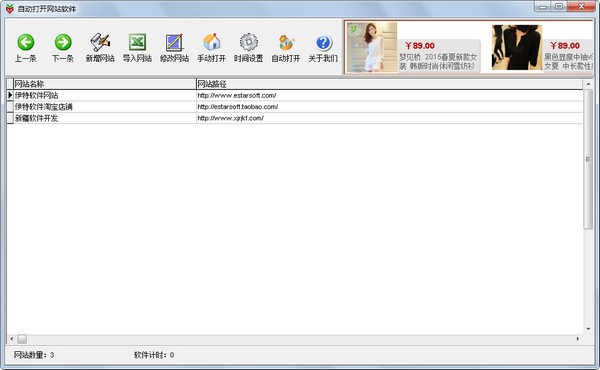
Task: Click the horizontal scrollbar left arrow
Action: [x=11, y=339]
